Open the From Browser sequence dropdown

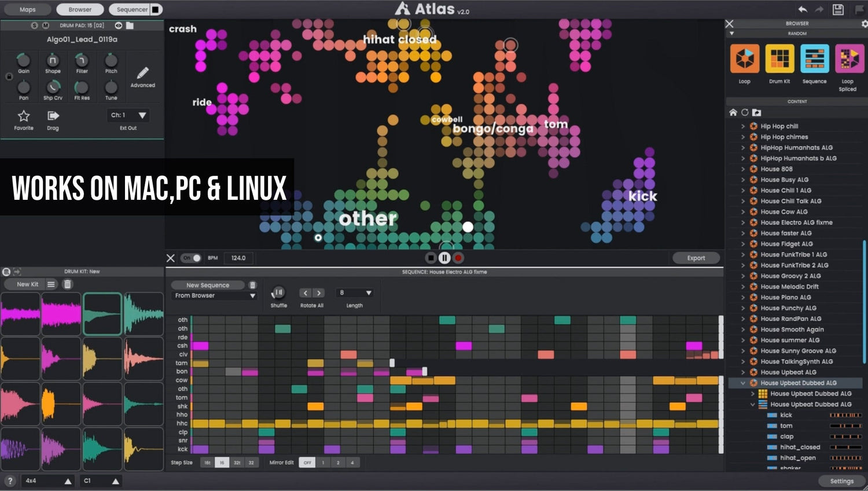click(215, 296)
